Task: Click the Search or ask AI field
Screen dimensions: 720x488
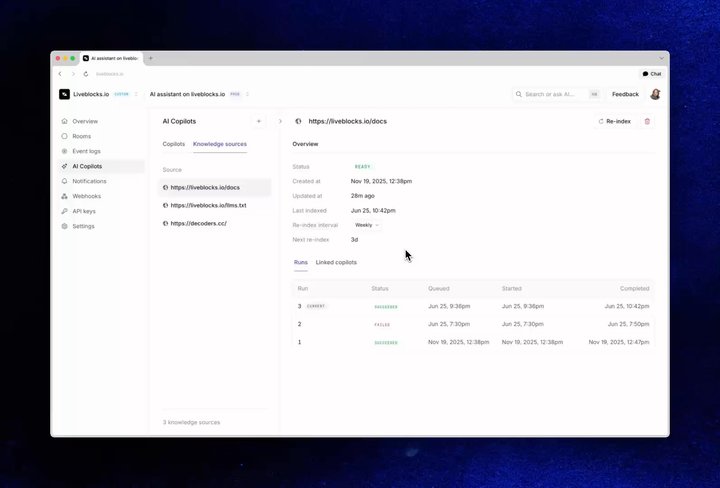Action: pyautogui.click(x=557, y=94)
